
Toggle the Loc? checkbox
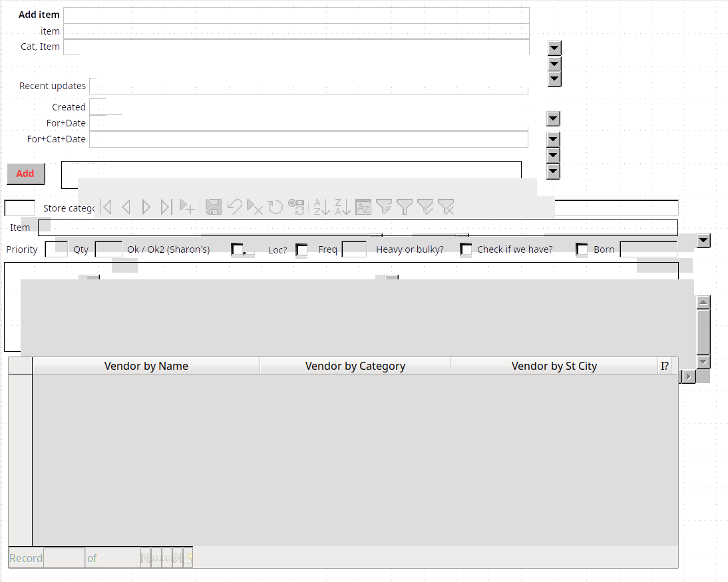click(x=301, y=250)
